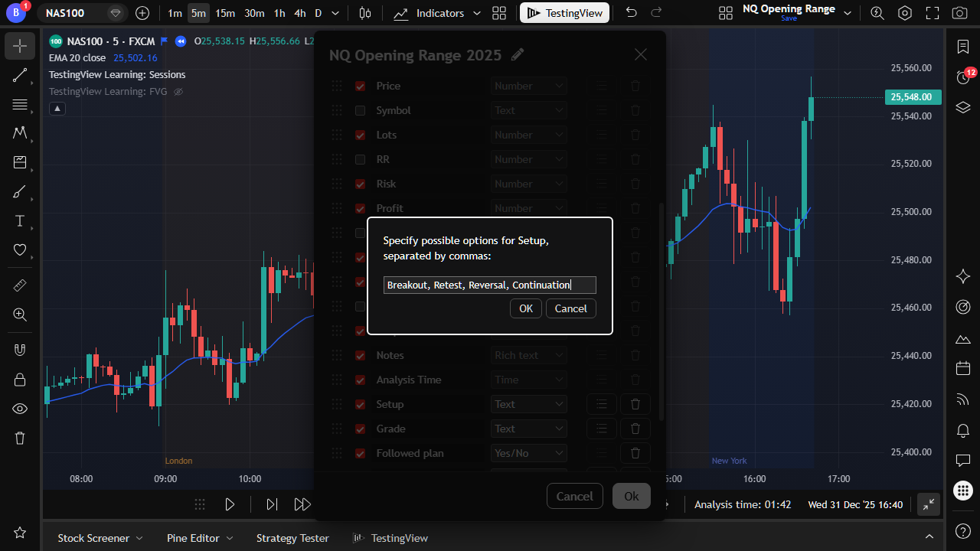Image resolution: width=980 pixels, height=551 pixels.
Task: Click Cancel in NQ Opening Range dialog
Action: (575, 496)
